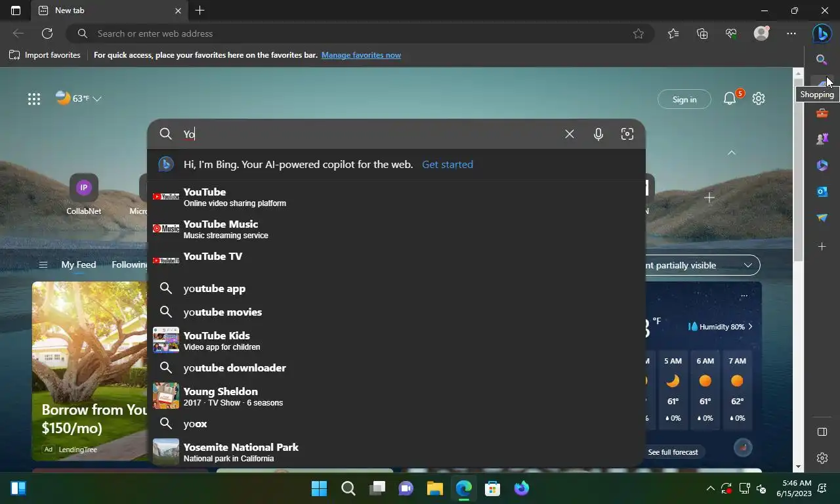Open sidebar customize settings gear
Screen dimensions: 840x504
[x=822, y=458]
